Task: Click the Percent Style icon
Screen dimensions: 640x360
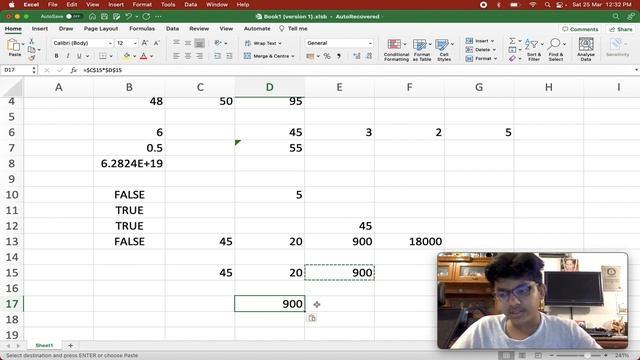Action: 327,56
